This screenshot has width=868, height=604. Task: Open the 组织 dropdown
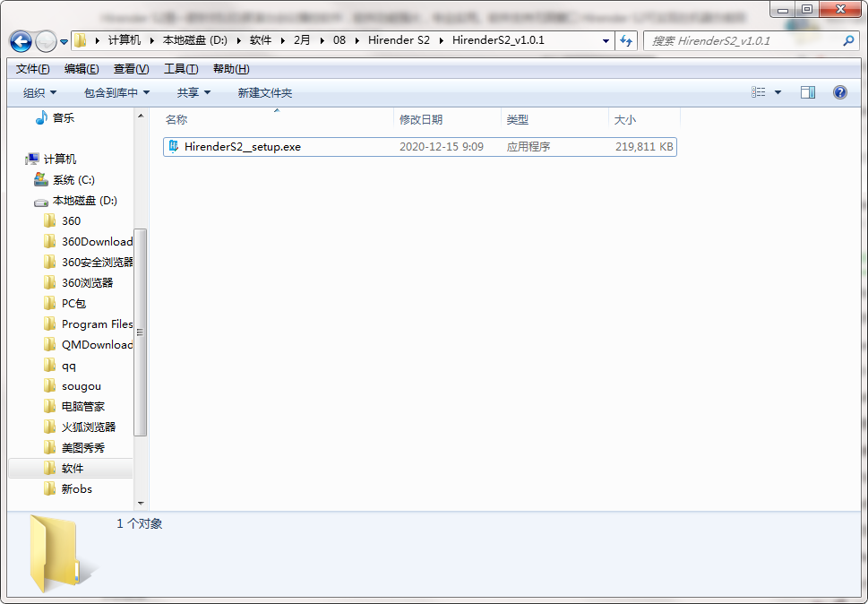pyautogui.click(x=39, y=92)
